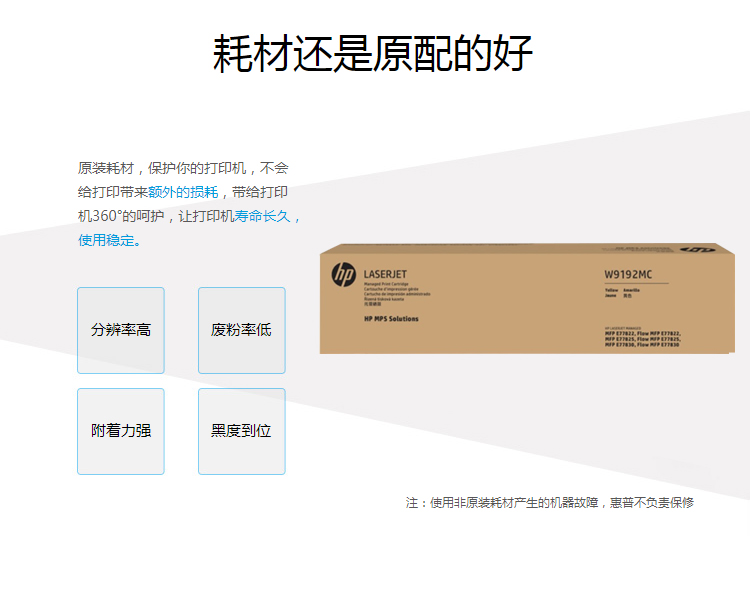Viewport: 750px width, 591px height.
Task: Click the HP logo on the box
Action: pyautogui.click(x=343, y=274)
